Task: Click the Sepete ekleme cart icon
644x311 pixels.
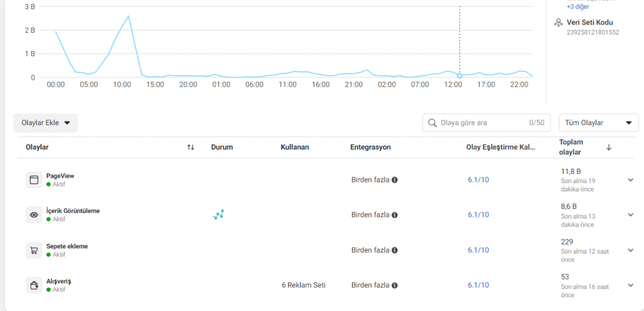Action: [x=34, y=250]
